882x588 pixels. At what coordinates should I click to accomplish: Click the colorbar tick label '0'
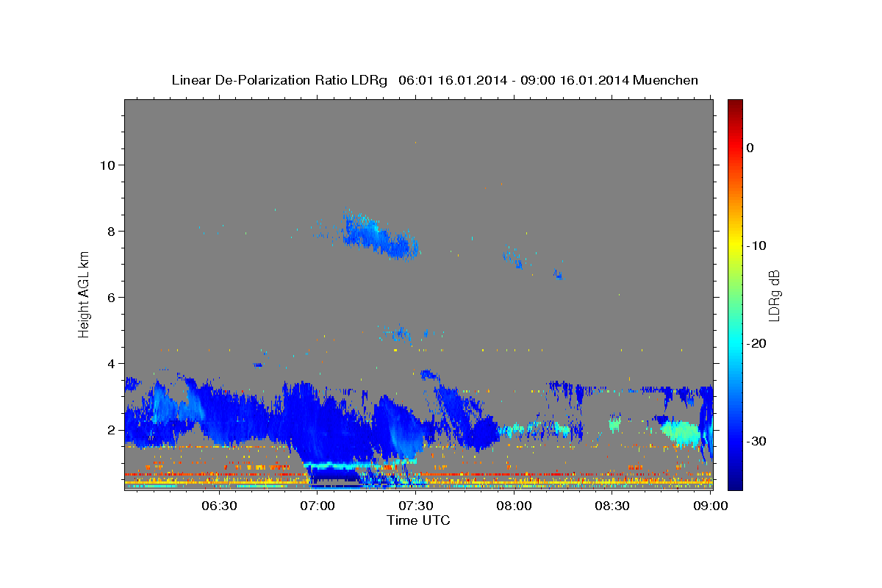[x=750, y=148]
